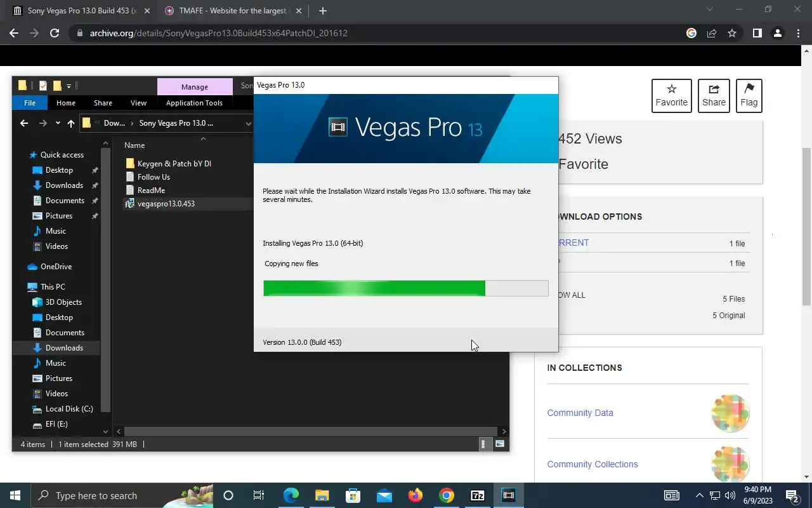Click the Google icon in address bar
Viewport: 812px width, 508px height.
691,33
